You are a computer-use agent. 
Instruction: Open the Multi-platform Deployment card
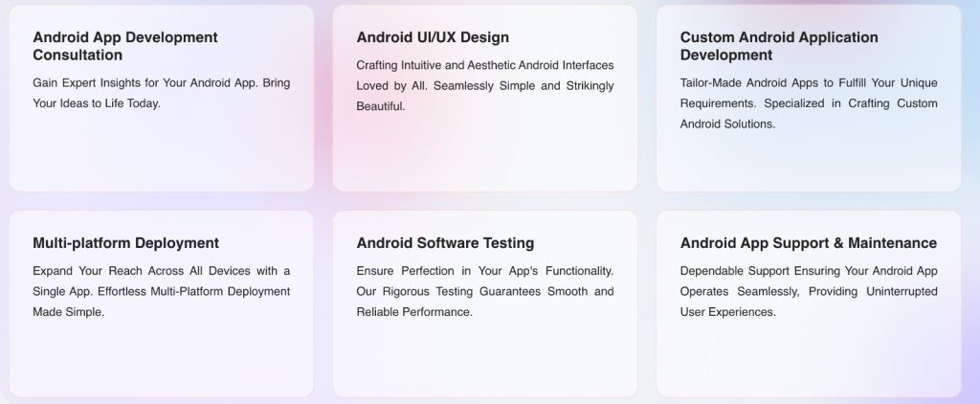tap(161, 303)
